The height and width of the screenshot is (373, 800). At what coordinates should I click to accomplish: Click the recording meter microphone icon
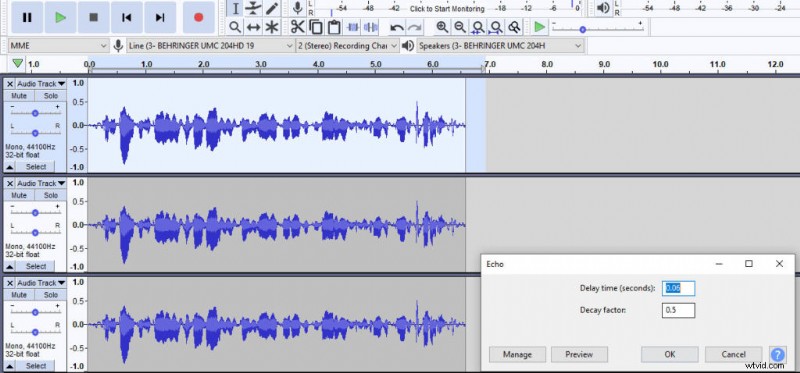[298, 8]
